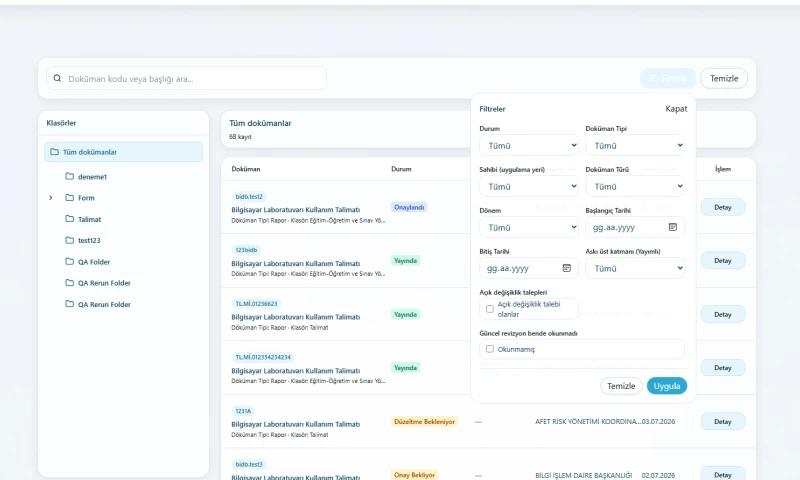Click the bidb.test3 code tag

pyautogui.click(x=249, y=464)
